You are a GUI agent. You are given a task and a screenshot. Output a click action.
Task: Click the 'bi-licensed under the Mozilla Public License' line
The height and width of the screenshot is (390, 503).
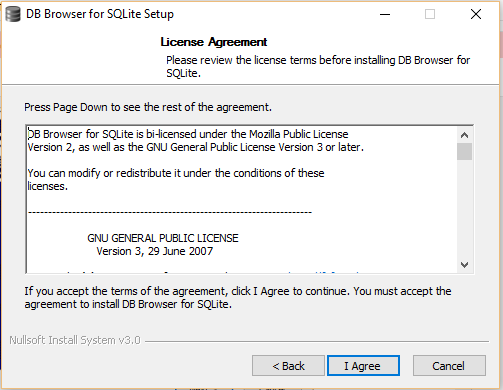tap(188, 134)
